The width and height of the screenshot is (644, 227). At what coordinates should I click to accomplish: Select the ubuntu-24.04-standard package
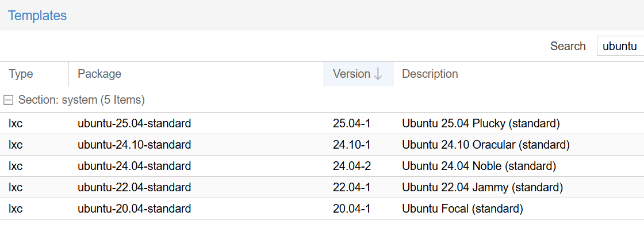[135, 166]
